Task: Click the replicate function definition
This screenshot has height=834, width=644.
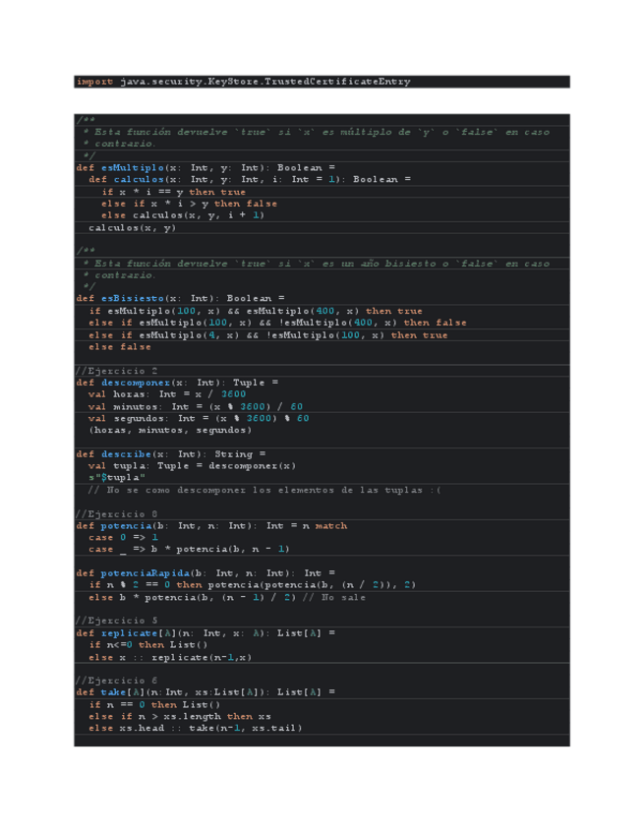Action: (205, 632)
